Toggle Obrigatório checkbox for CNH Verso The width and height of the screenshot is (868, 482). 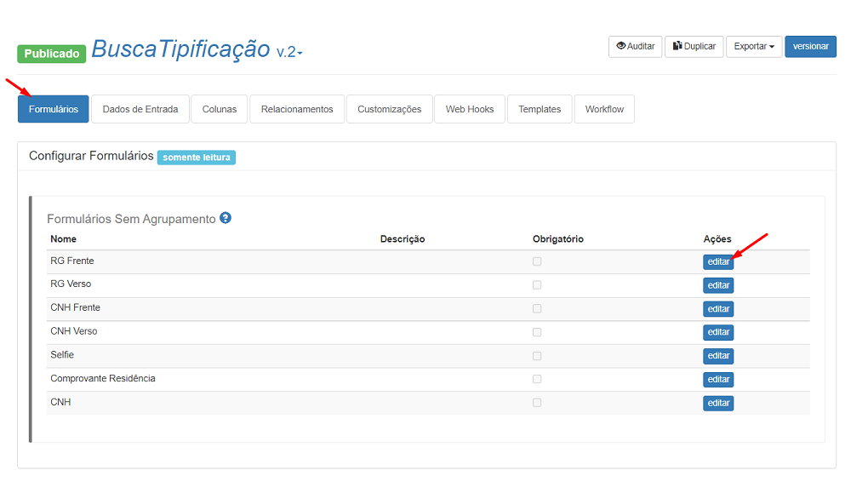tap(537, 332)
